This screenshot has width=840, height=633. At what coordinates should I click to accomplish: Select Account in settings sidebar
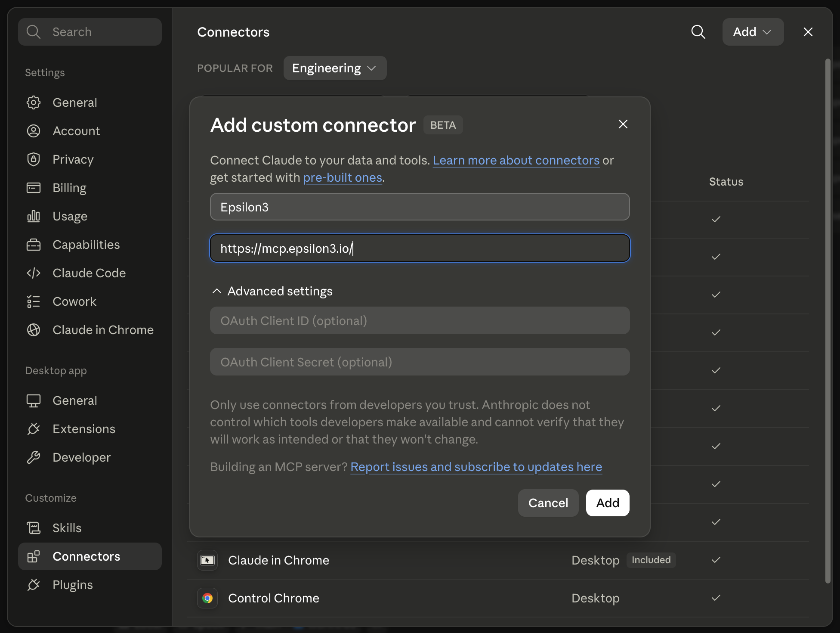coord(90,131)
